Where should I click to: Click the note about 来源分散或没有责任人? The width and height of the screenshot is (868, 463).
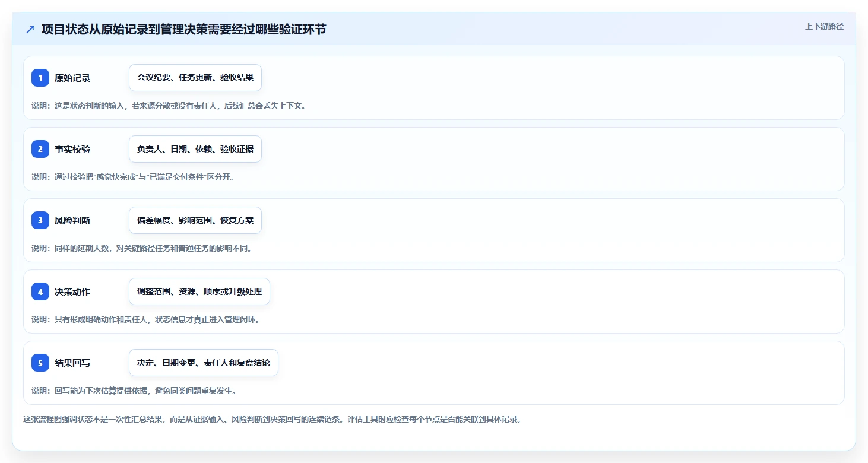coord(169,106)
